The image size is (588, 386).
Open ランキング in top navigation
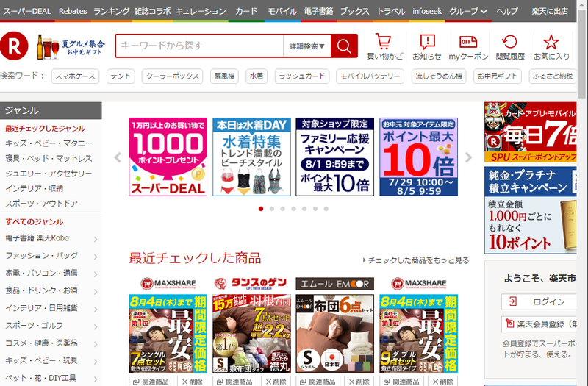point(112,11)
